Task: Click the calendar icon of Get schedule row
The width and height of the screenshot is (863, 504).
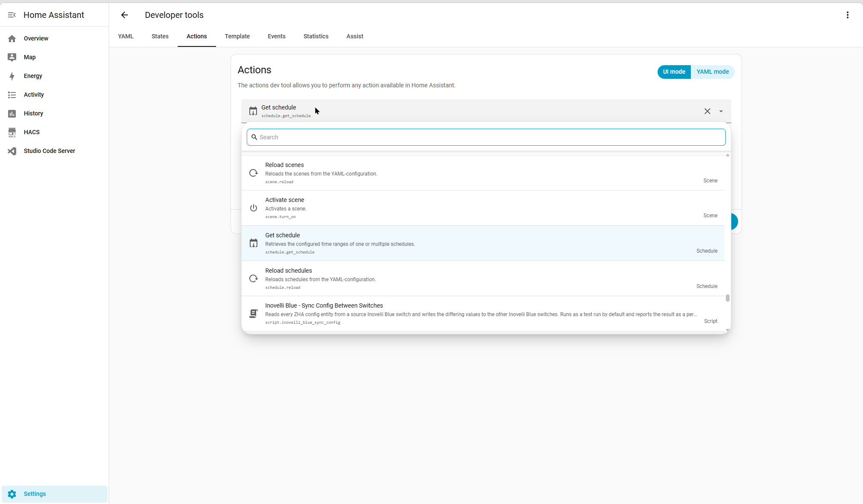Action: pos(254,243)
